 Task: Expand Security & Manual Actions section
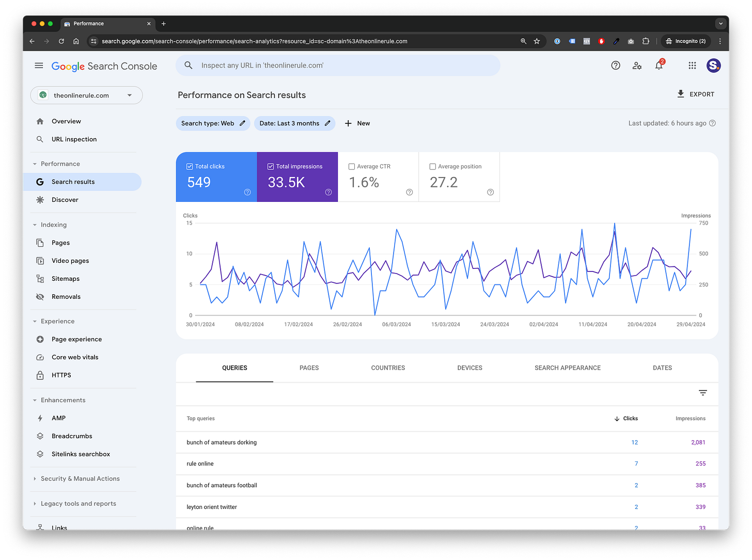[x=76, y=478]
